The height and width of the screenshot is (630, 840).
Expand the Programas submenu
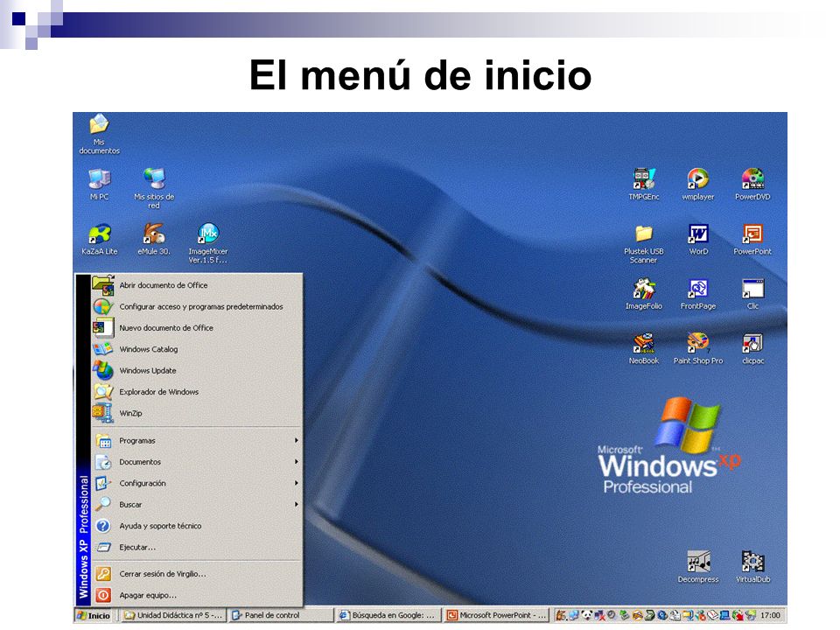click(x=197, y=440)
